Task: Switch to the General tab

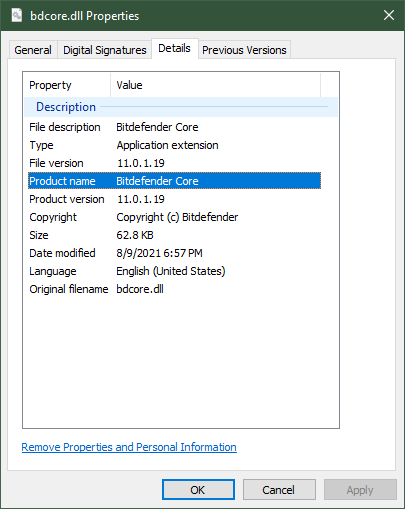Action: [x=33, y=50]
